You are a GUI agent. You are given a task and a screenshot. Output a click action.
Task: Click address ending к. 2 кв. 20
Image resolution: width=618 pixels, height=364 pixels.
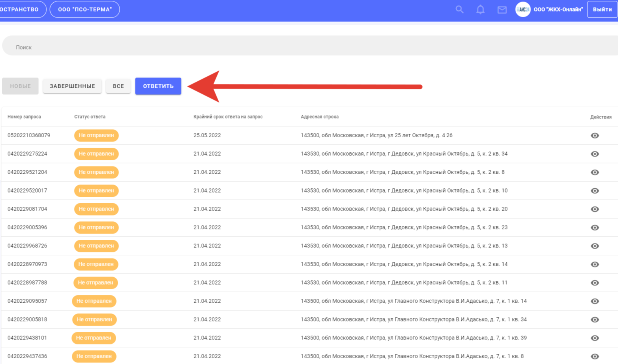tap(404, 209)
